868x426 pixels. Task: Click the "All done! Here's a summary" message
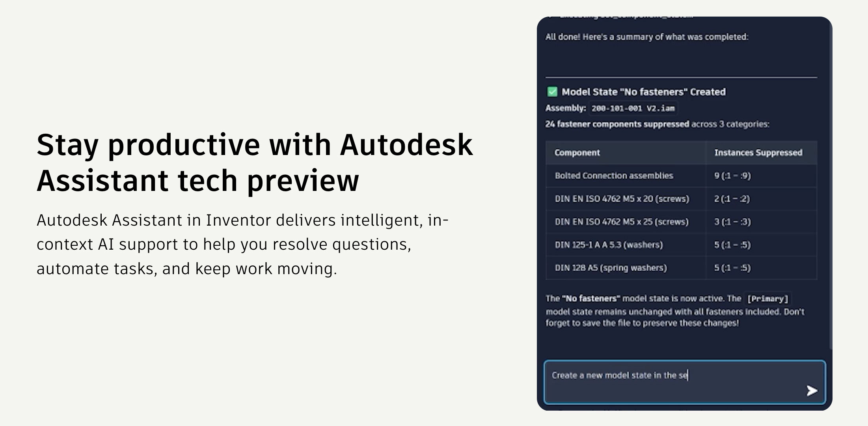(647, 37)
